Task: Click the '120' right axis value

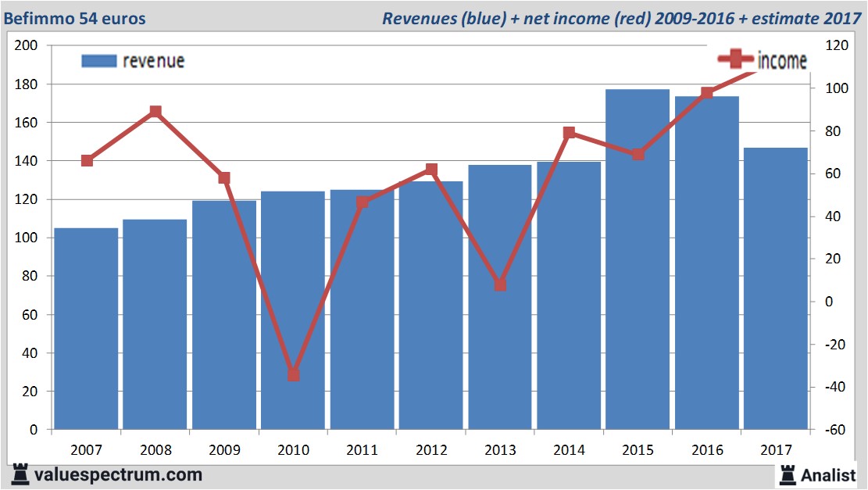Action: [837, 45]
